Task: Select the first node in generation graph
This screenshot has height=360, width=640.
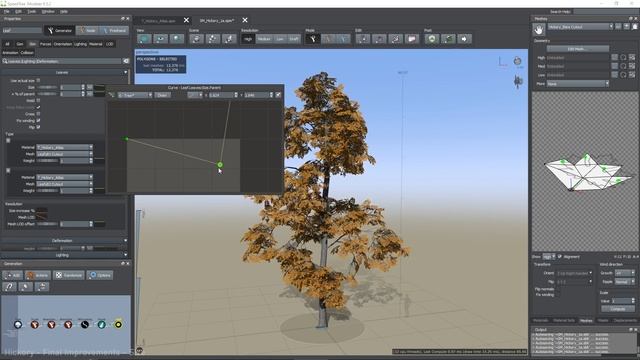Action: coord(18,324)
